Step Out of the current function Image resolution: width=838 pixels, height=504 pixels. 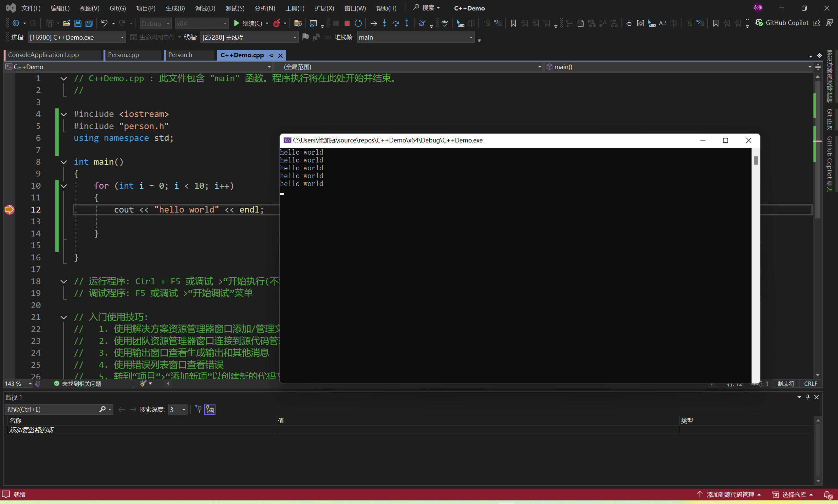point(407,23)
